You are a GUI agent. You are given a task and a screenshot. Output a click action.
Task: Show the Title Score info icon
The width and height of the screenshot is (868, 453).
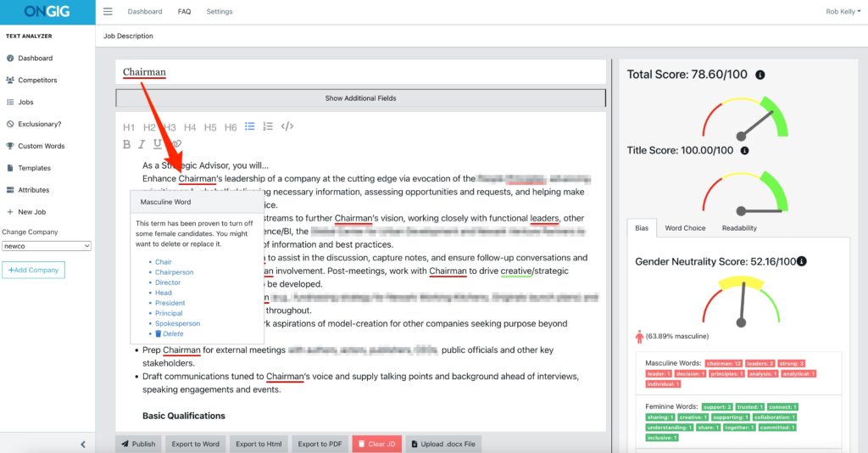(744, 151)
